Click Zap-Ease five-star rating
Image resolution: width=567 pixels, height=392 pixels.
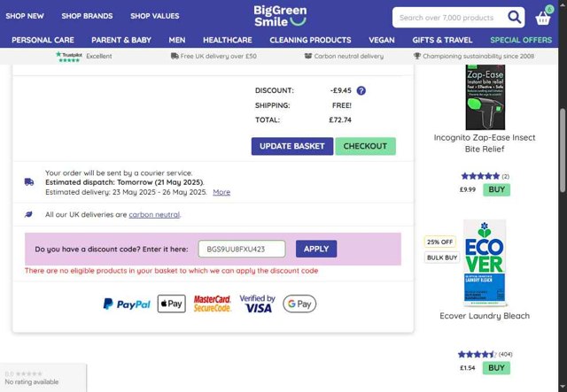(x=480, y=176)
